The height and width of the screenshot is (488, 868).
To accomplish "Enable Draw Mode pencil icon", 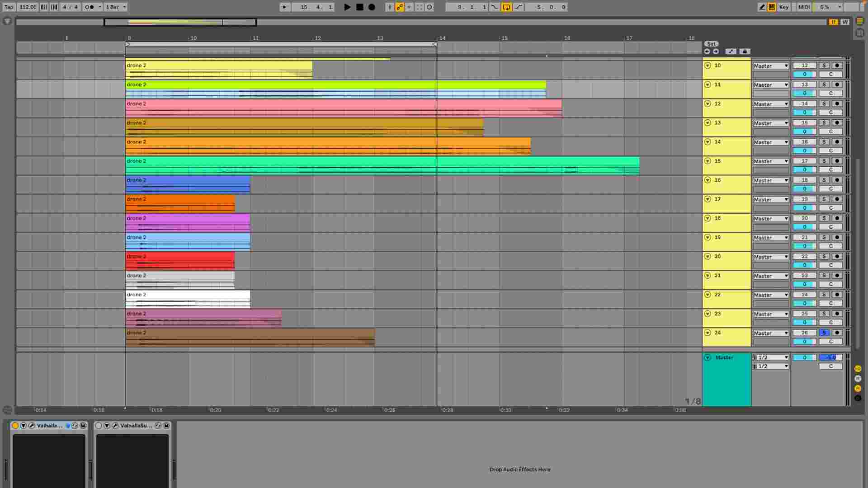I will [762, 7].
